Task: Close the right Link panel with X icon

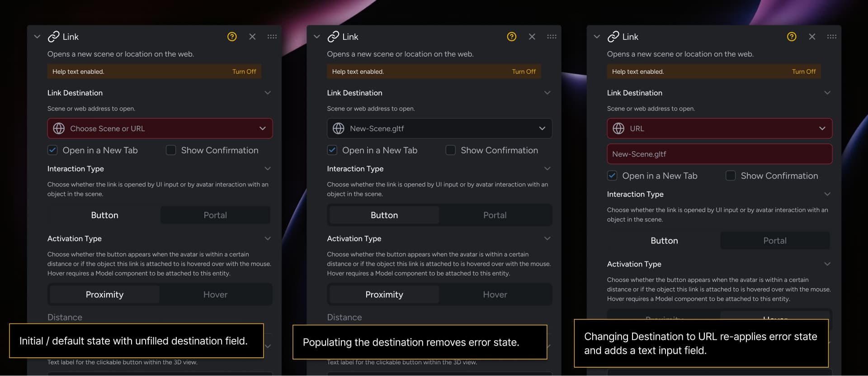Action: pos(812,37)
